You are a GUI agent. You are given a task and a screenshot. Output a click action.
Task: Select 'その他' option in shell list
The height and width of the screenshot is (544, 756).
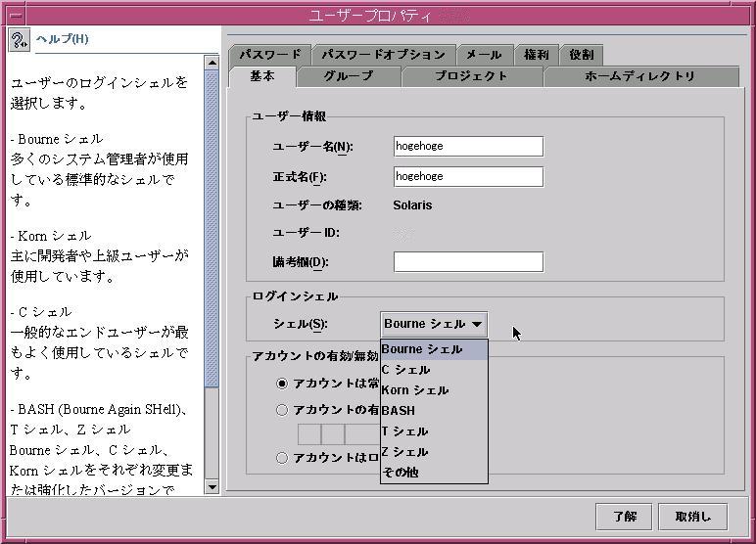[401, 473]
